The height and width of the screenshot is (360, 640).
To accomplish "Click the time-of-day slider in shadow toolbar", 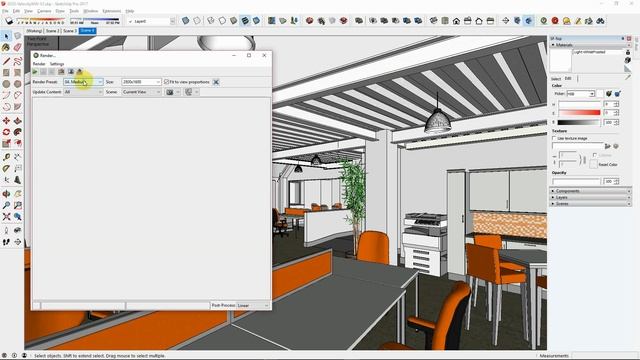I will [x=95, y=21].
